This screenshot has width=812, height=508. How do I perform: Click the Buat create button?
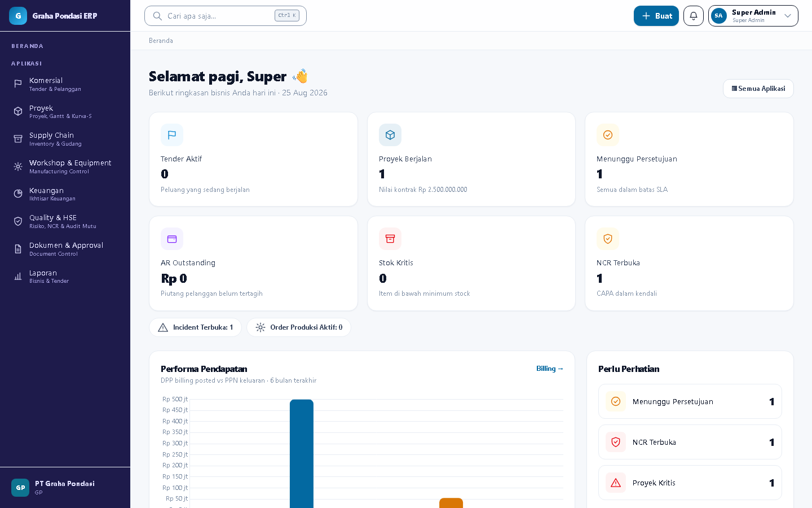(x=656, y=16)
